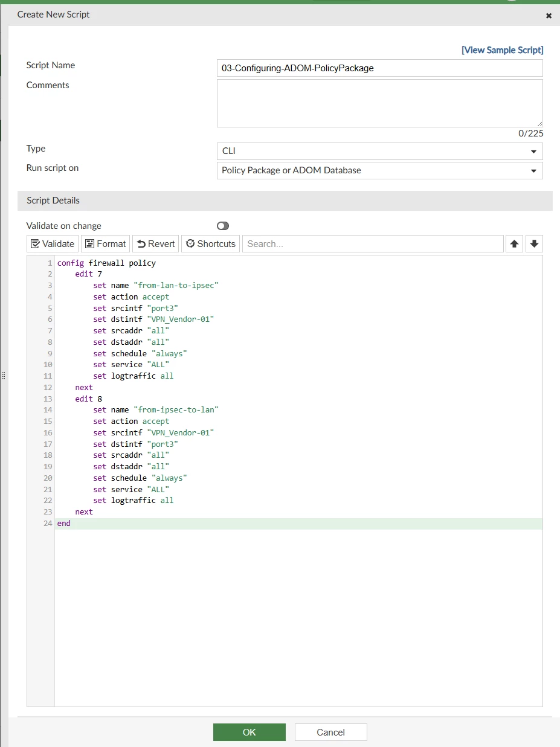Click the Comments text area
Viewport: 560px width, 747px height.
(379, 103)
